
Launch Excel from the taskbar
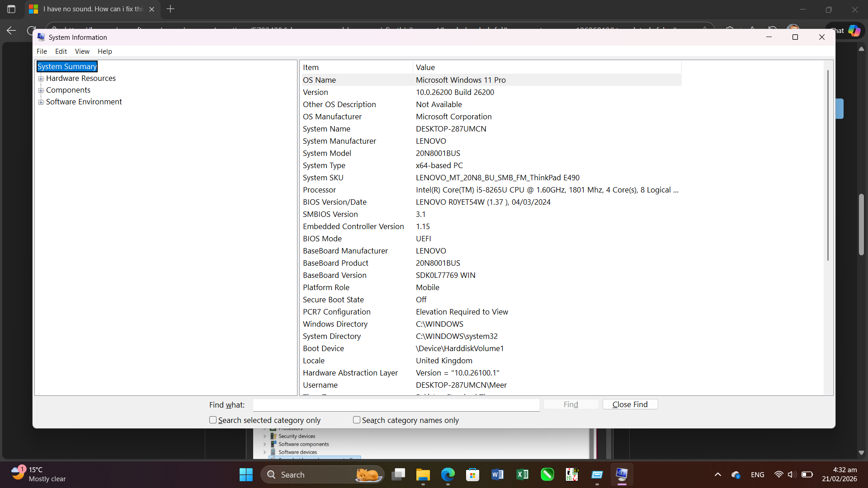coord(523,474)
